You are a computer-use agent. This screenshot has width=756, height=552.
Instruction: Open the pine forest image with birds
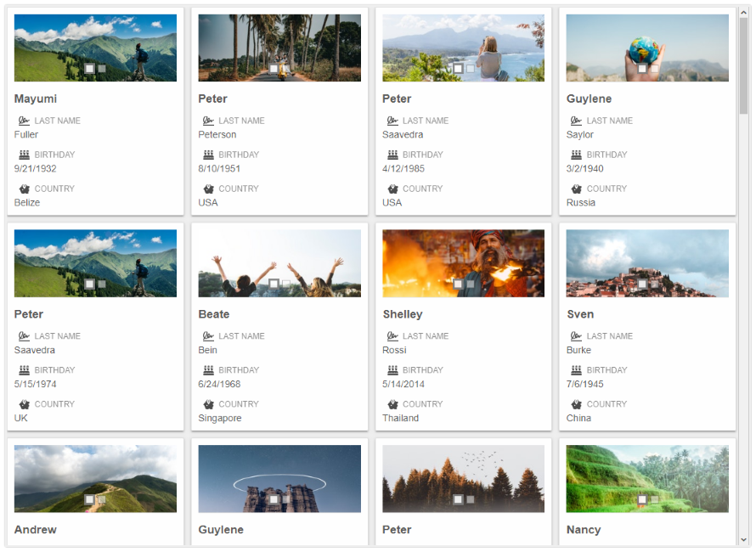(x=463, y=478)
